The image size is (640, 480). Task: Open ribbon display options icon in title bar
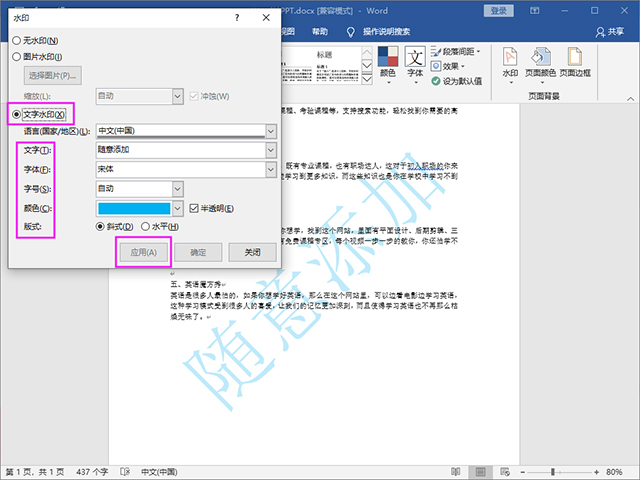534,11
